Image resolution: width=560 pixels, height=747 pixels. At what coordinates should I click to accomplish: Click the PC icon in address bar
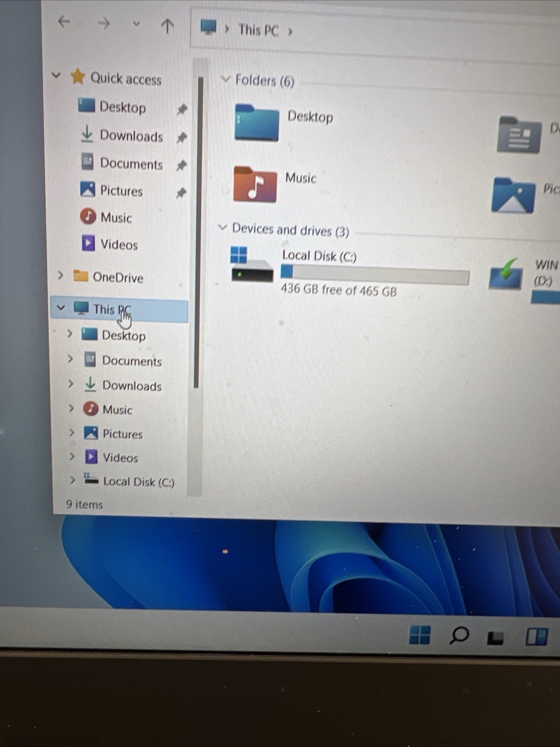(x=209, y=27)
